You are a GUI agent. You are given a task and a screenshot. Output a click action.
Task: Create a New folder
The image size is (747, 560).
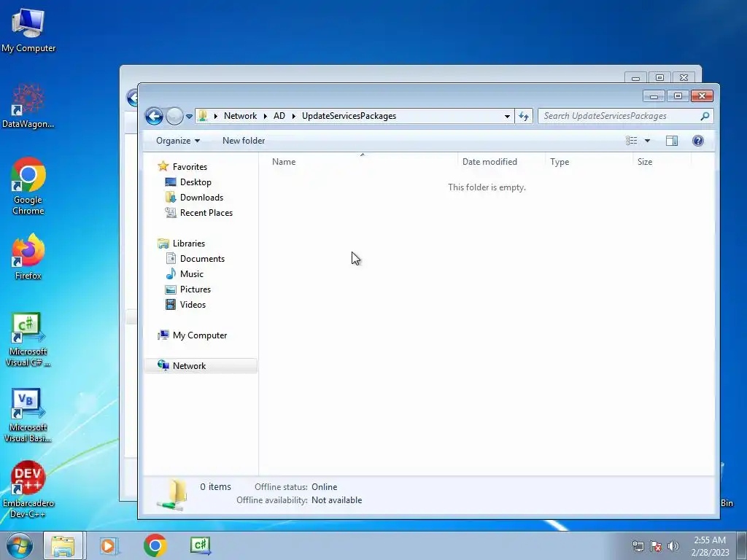pyautogui.click(x=244, y=141)
